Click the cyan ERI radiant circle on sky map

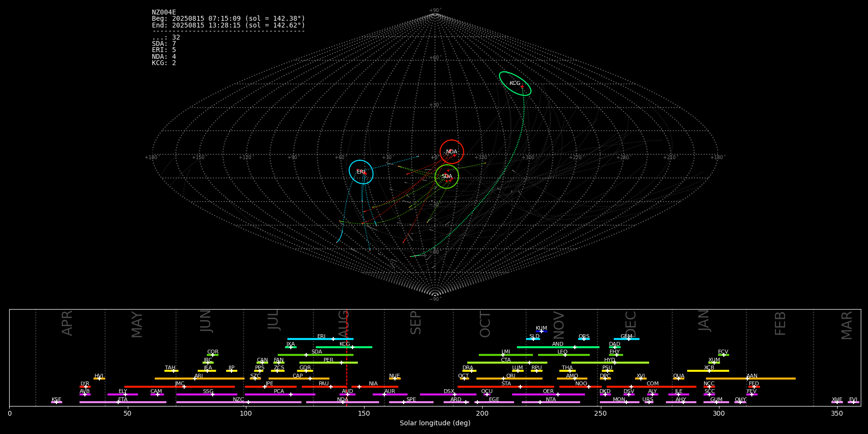[361, 172]
